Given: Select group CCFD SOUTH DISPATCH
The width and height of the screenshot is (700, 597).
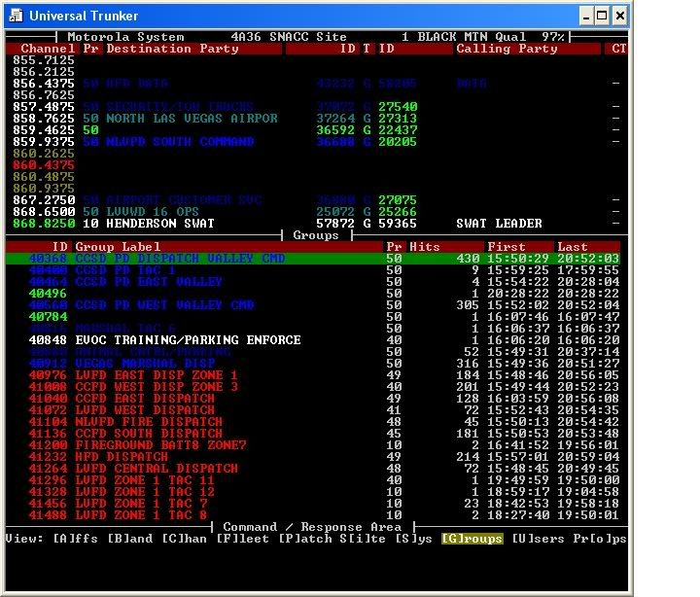Looking at the screenshot, I should [313, 433].
